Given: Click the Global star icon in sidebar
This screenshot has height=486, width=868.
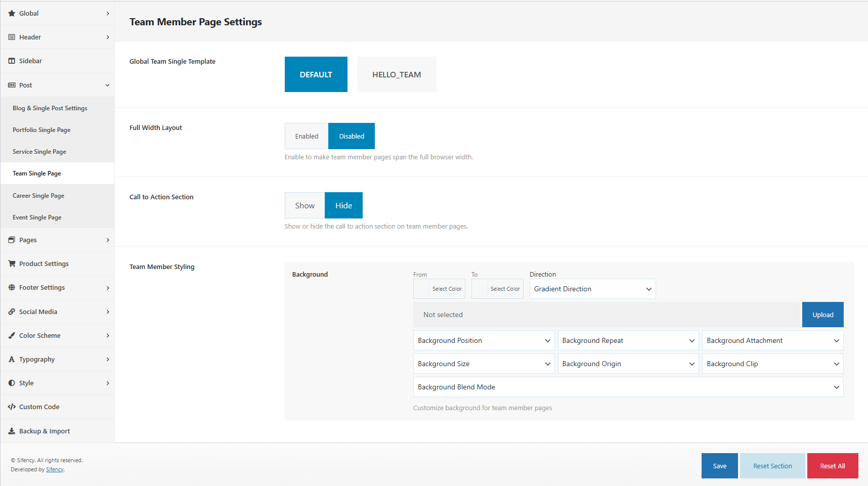Looking at the screenshot, I should coord(12,14).
